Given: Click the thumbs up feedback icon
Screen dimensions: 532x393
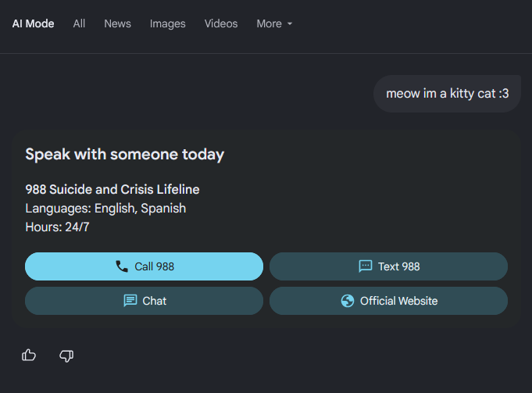Looking at the screenshot, I should pyautogui.click(x=29, y=355).
